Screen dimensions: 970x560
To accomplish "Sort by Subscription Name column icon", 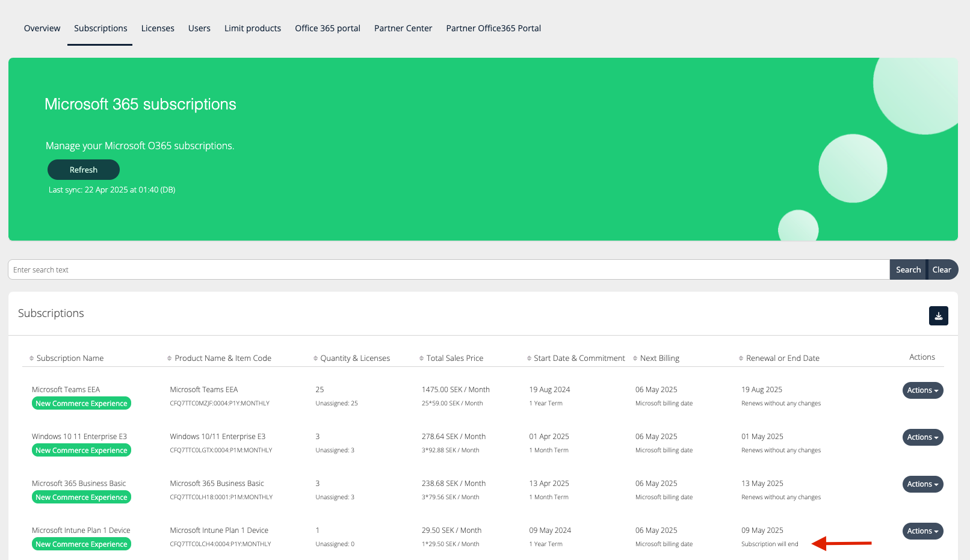I will pyautogui.click(x=32, y=358).
